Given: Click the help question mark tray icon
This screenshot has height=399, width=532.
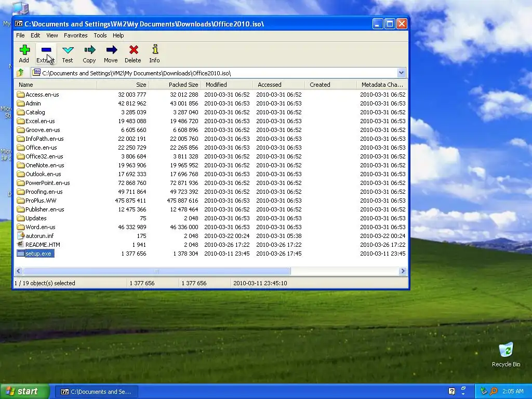Looking at the screenshot, I should [x=451, y=391].
